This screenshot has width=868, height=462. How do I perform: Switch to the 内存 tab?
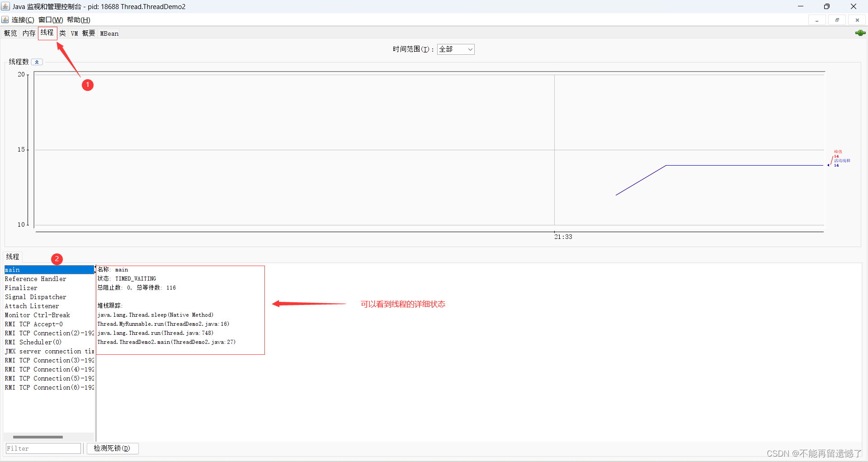point(29,33)
